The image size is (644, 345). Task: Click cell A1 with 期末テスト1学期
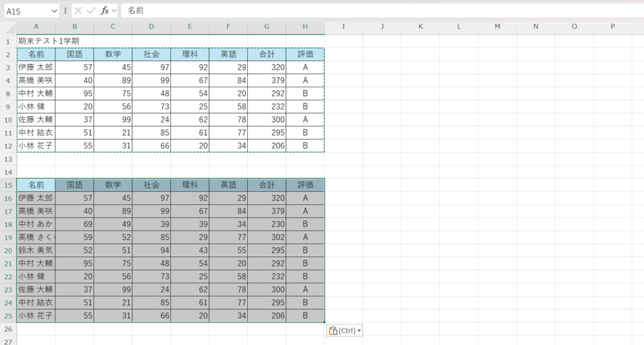pyautogui.click(x=36, y=41)
